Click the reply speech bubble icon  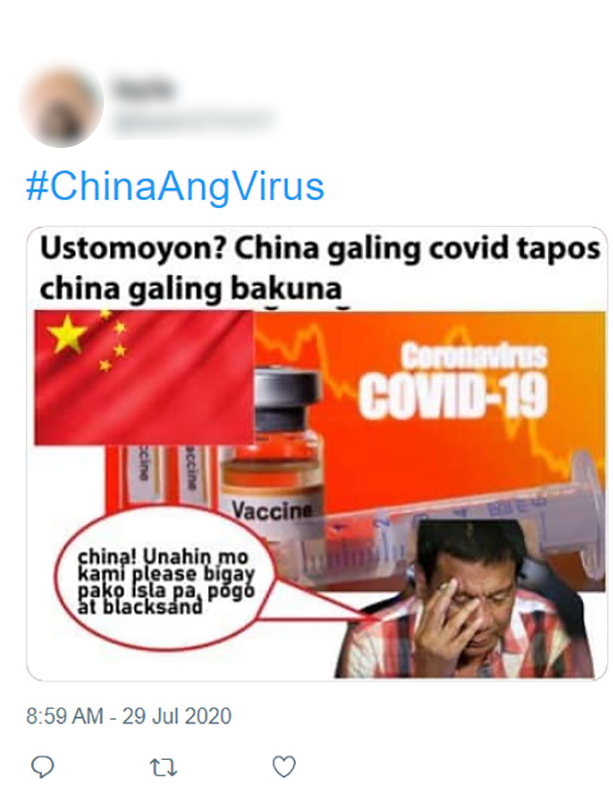pyautogui.click(x=42, y=767)
